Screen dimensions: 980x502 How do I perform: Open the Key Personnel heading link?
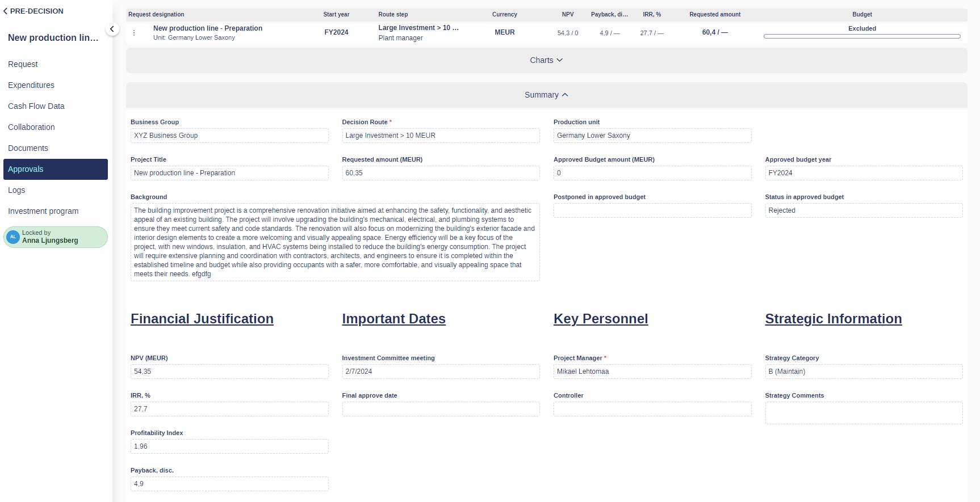pyautogui.click(x=600, y=319)
